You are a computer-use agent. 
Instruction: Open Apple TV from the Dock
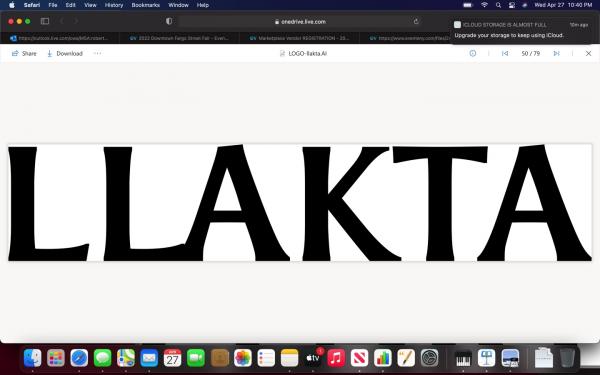(x=313, y=359)
